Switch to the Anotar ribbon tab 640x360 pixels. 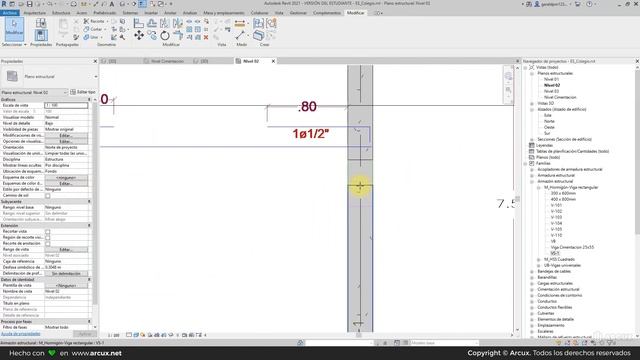(x=170, y=13)
